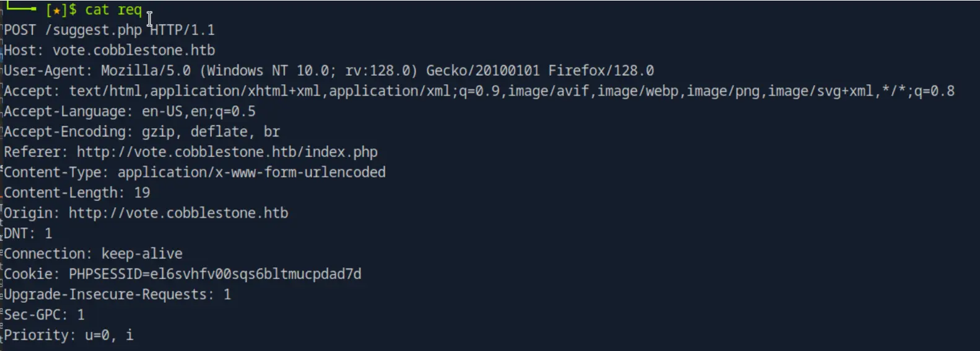
Task: Click the "cat req" command text
Action: 113,10
